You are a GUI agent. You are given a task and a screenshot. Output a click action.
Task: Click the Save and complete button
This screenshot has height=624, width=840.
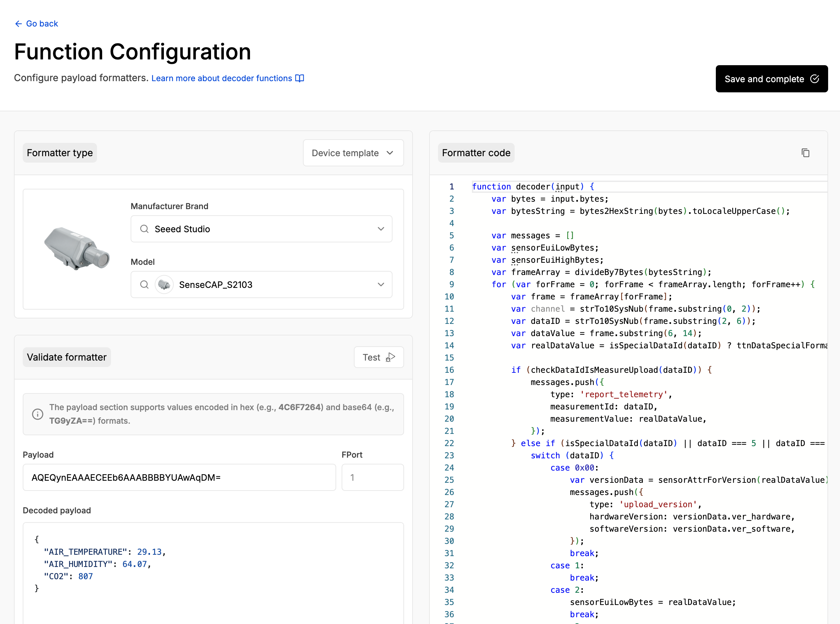pyautogui.click(x=771, y=79)
